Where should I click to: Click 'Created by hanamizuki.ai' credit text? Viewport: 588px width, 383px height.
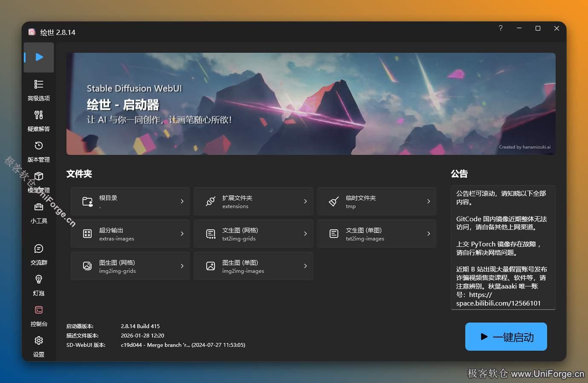click(x=525, y=147)
